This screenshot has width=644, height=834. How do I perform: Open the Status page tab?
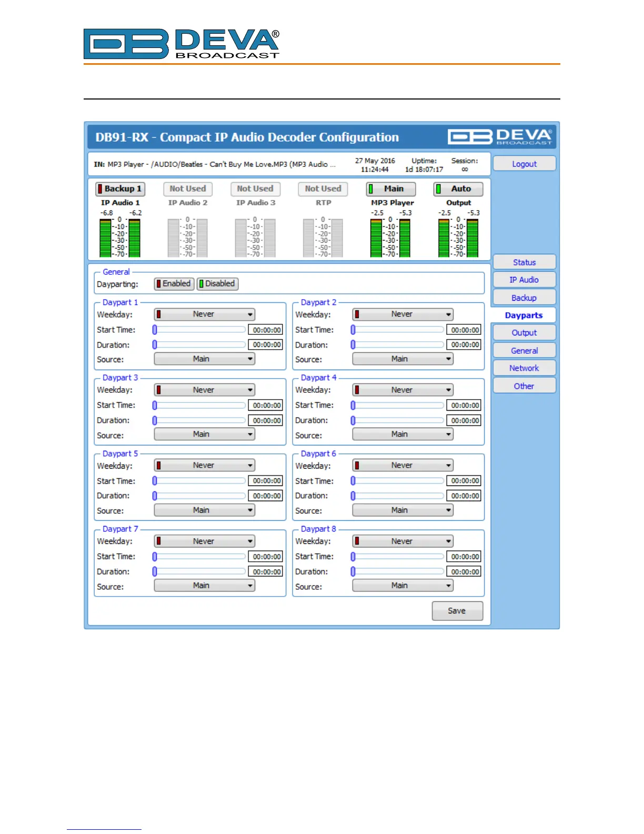(524, 262)
